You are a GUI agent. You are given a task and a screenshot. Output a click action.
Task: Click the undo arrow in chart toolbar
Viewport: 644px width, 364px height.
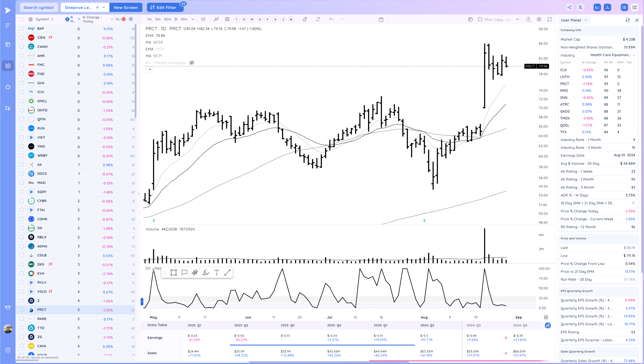click(x=331, y=19)
